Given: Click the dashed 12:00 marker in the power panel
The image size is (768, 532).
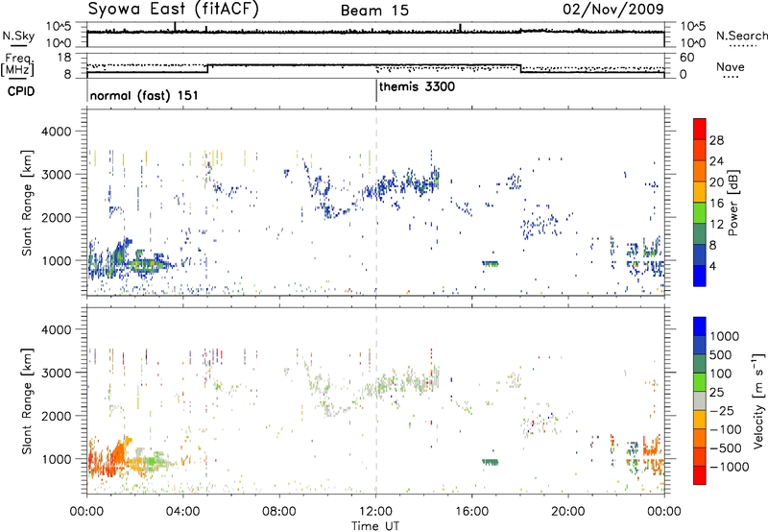Looking at the screenshot, I should click(376, 202).
